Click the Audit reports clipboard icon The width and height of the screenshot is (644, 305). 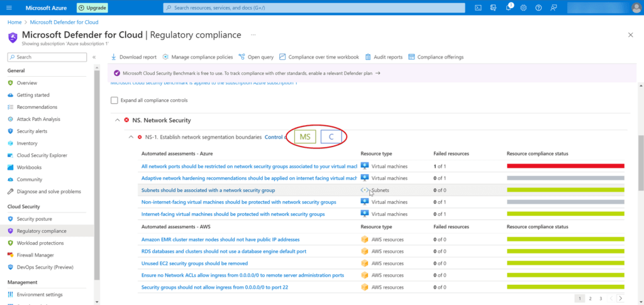(x=367, y=57)
